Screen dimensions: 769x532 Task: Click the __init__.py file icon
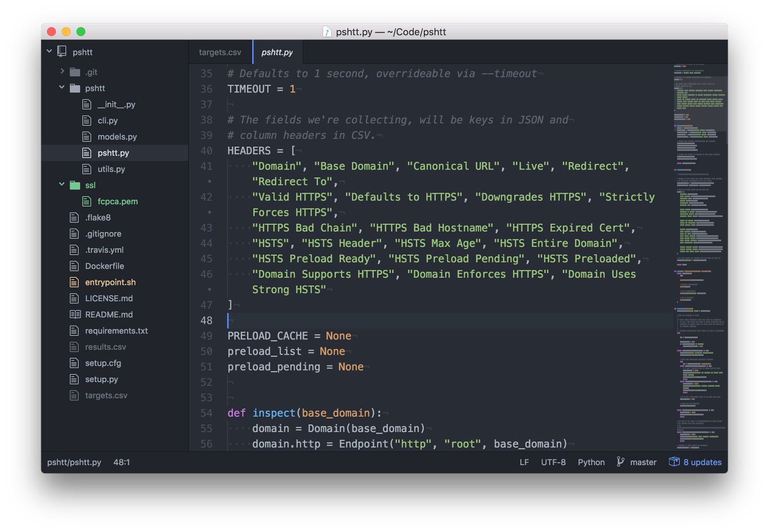point(87,104)
